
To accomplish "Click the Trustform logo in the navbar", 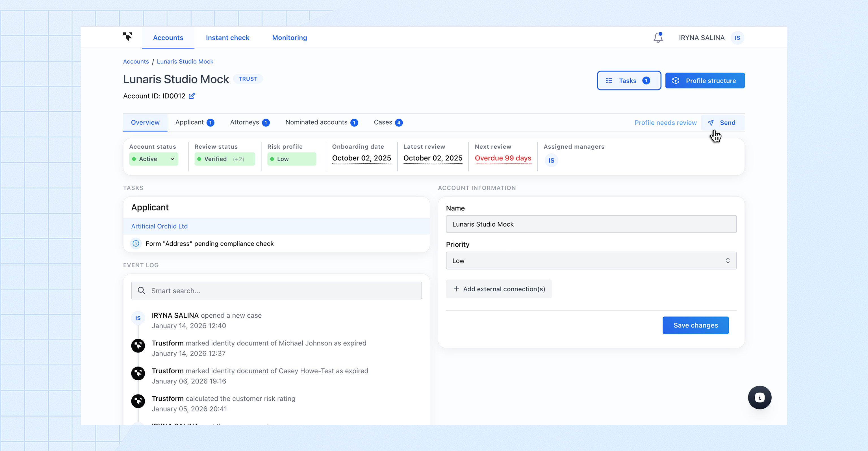I will (x=128, y=36).
